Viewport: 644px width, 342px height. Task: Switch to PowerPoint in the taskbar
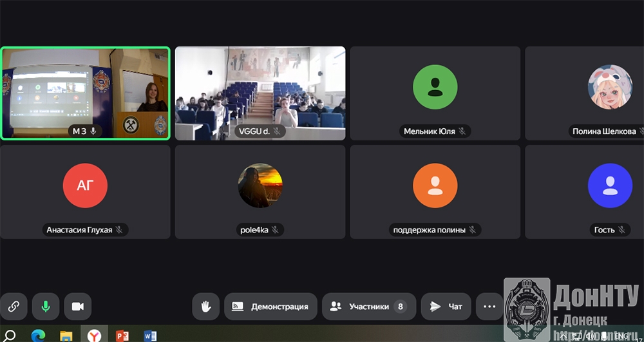point(122,335)
